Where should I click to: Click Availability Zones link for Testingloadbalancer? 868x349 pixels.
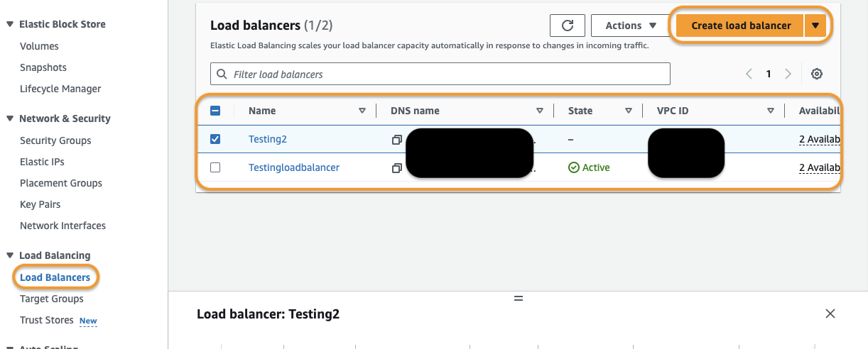(820, 167)
